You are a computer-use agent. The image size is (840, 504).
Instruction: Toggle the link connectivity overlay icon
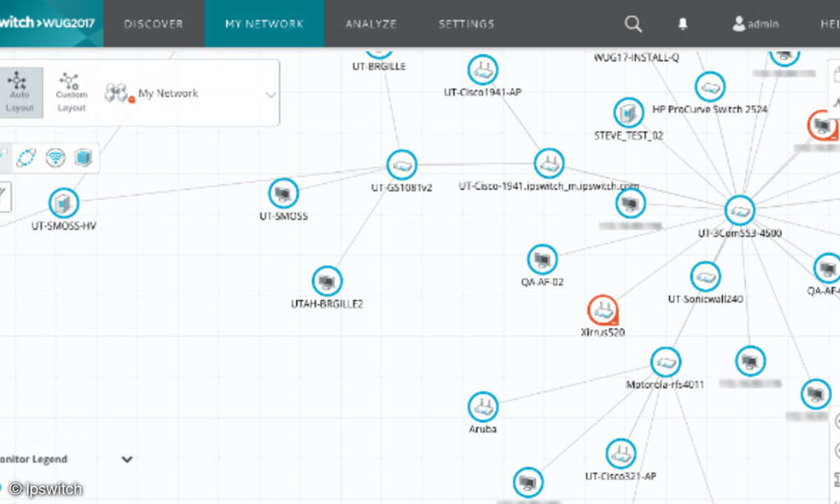click(x=26, y=157)
